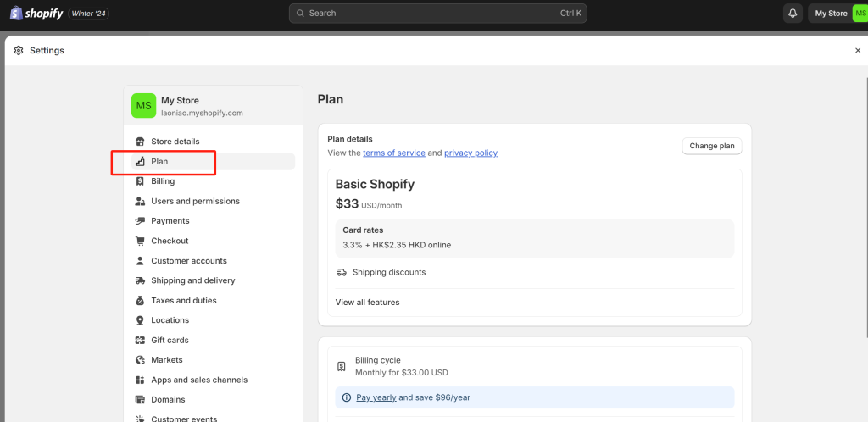The width and height of the screenshot is (868, 422).
Task: Click the laoniao.myshopify.com store address
Action: click(x=202, y=113)
